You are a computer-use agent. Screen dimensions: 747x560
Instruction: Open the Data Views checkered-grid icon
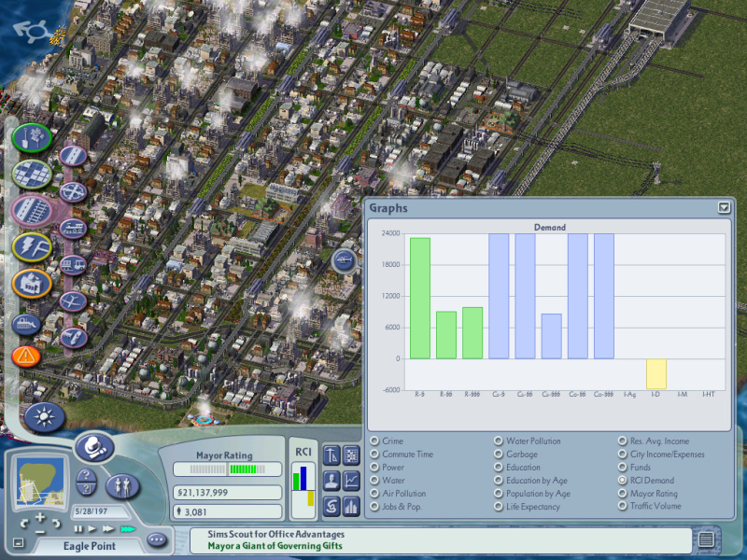click(x=351, y=455)
